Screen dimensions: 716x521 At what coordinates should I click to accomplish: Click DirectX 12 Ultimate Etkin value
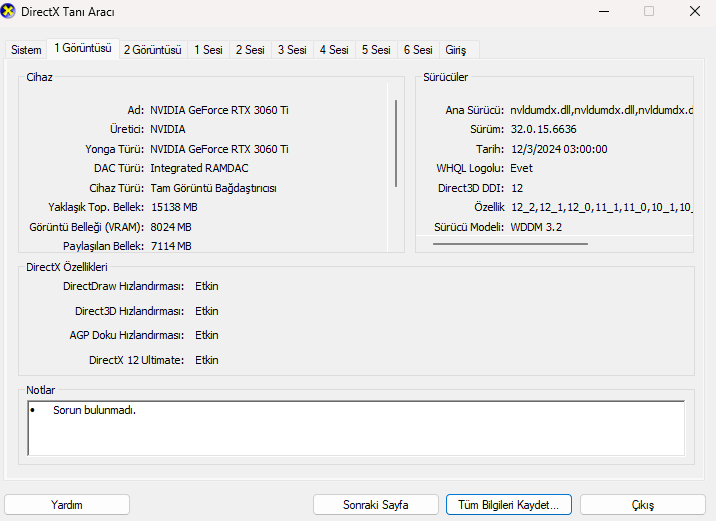click(x=206, y=360)
